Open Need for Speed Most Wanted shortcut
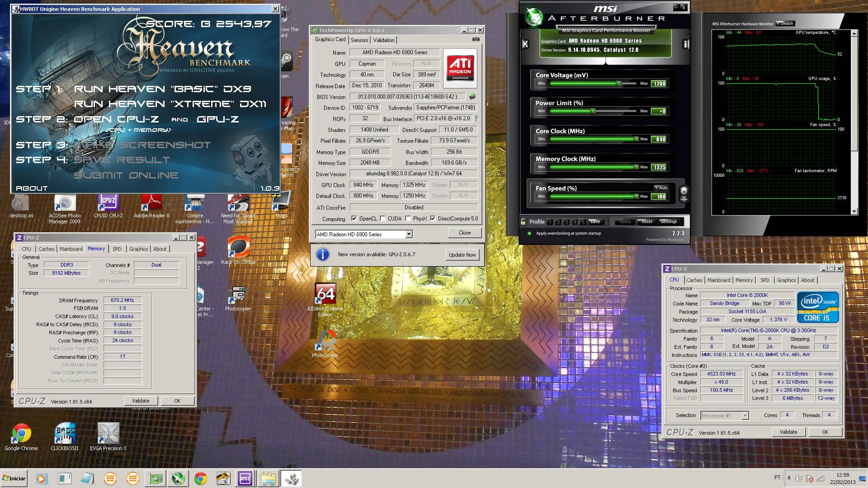 (238, 210)
